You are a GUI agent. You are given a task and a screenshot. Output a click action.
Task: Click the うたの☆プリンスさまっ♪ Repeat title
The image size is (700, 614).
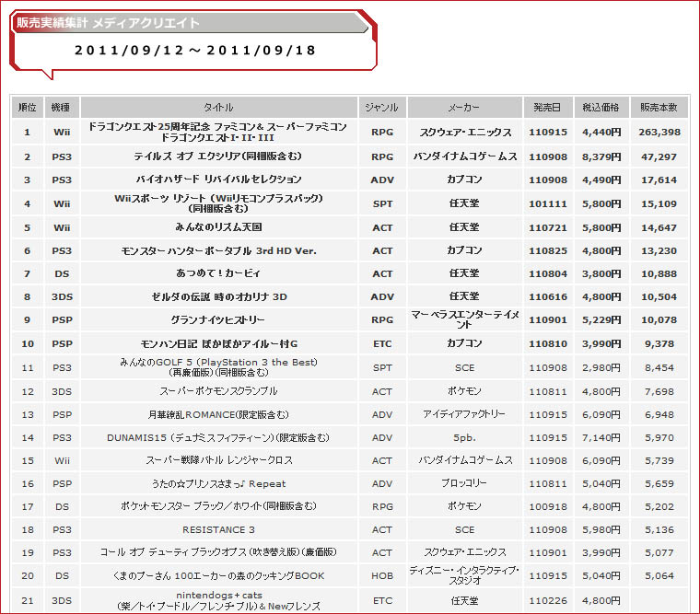click(x=219, y=483)
